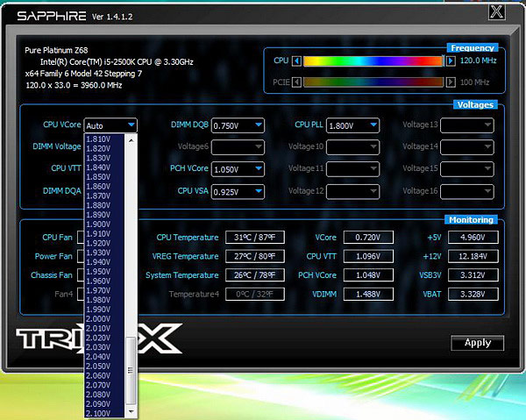Choose 1.950V from the VCore list
526x420 pixels.
pos(104,272)
